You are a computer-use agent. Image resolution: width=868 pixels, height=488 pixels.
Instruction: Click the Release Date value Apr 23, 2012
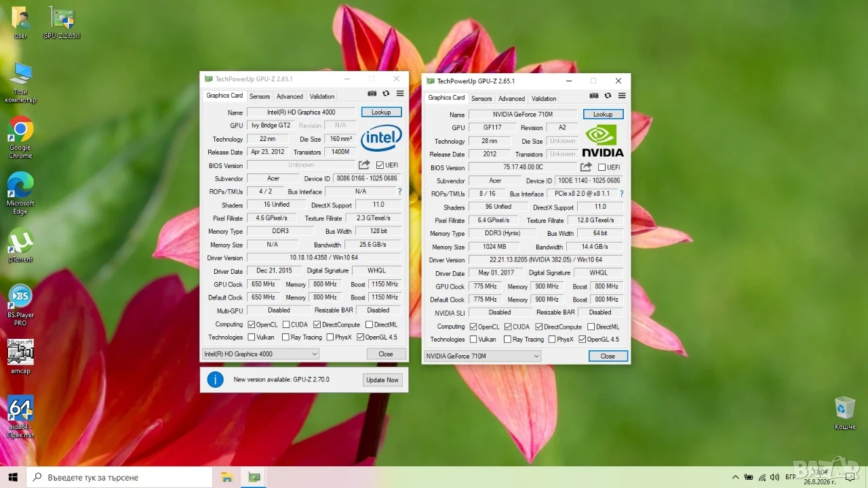[267, 152]
